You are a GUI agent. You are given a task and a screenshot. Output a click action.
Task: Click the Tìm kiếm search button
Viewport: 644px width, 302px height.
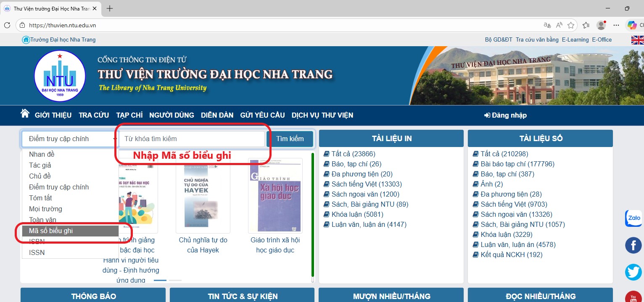tap(290, 139)
